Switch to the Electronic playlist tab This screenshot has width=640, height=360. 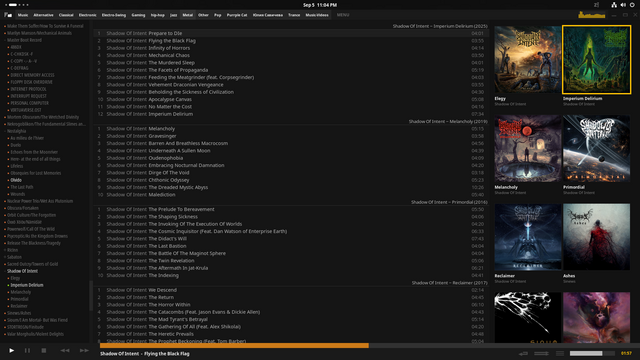point(87,15)
